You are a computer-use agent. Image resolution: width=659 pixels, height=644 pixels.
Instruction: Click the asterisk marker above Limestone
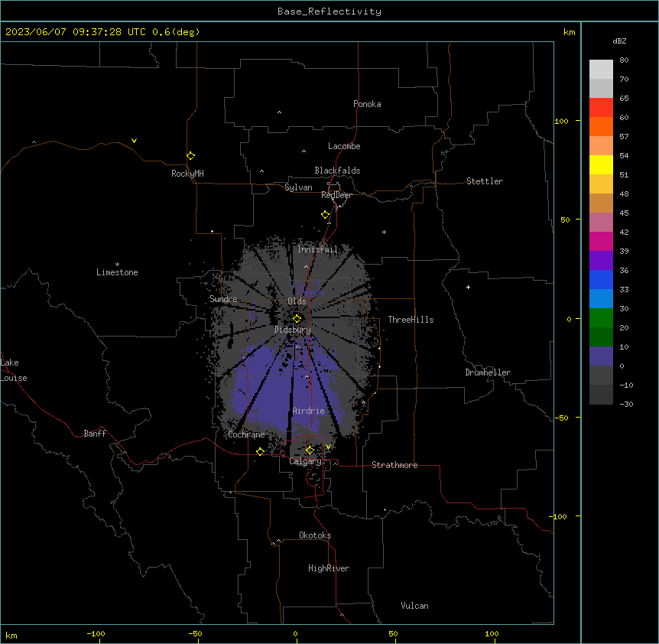tap(117, 264)
